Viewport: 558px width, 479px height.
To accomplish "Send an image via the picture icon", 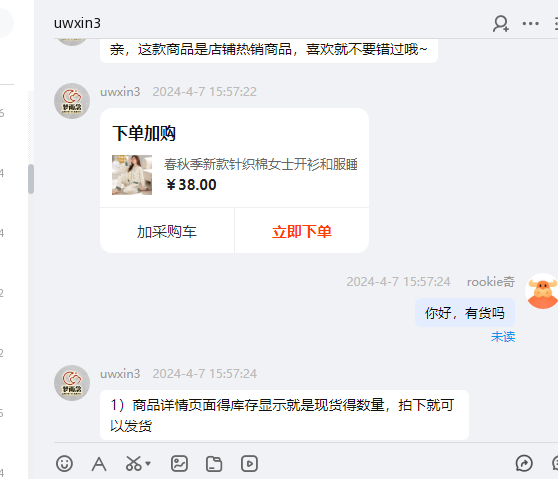I will [179, 464].
